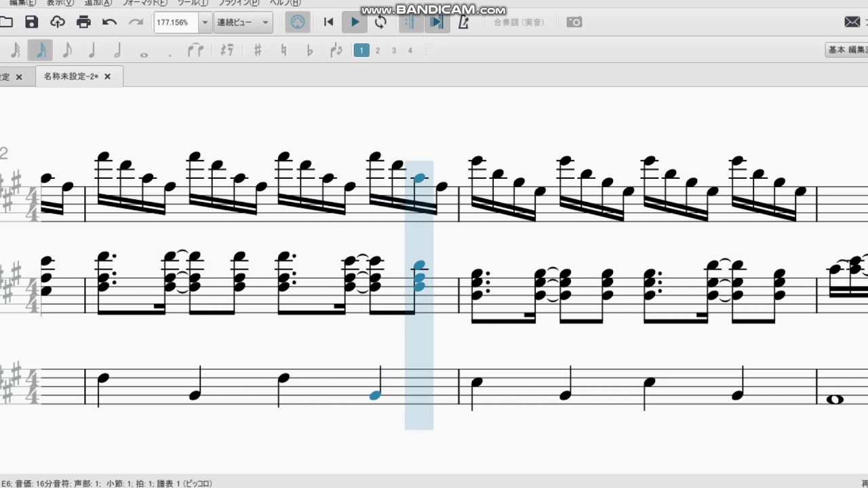Viewport: 868px width, 488px height.
Task: Print the score using the printer icon
Action: (x=83, y=22)
